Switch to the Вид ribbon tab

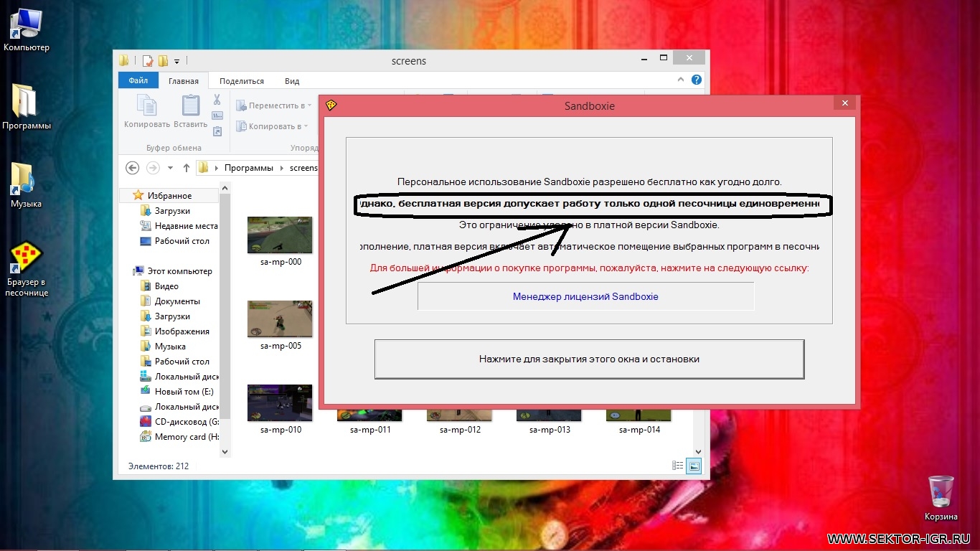point(292,81)
